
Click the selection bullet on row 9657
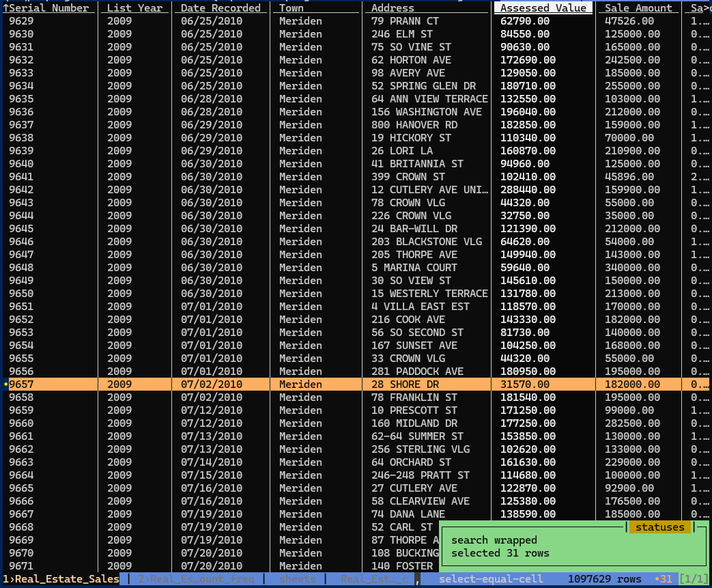[x=5, y=384]
